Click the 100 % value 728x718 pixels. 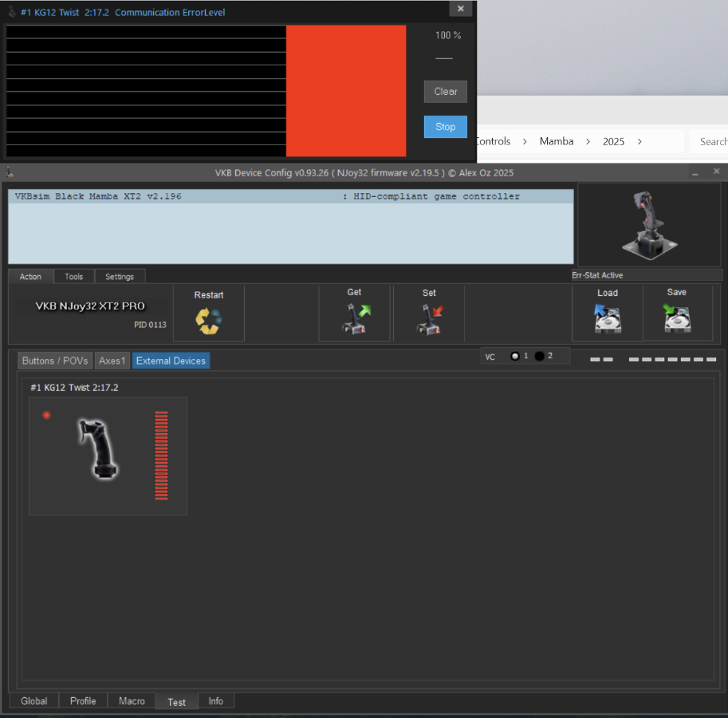448,35
